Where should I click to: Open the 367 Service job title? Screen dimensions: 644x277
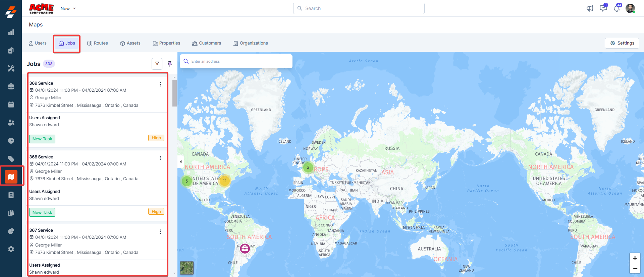click(41, 230)
